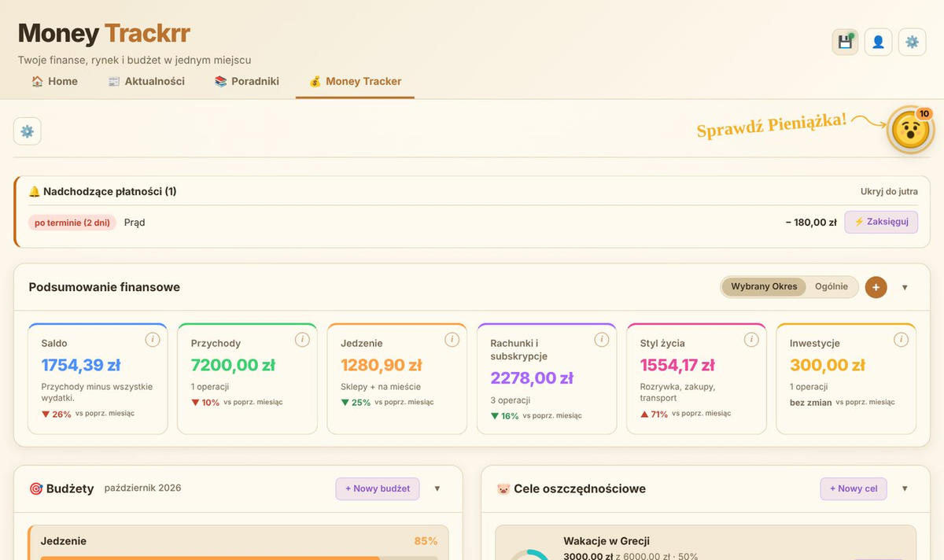
Task: Click the październik 2026 budget period label
Action: click(x=142, y=488)
